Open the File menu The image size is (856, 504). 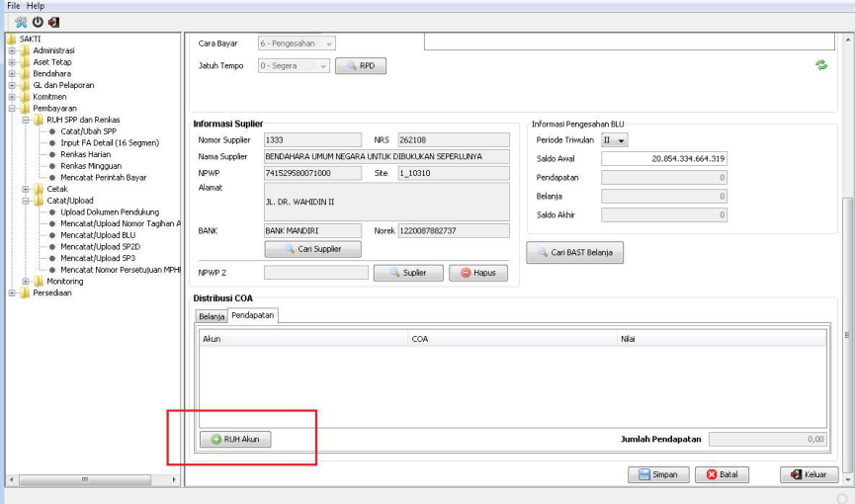pyautogui.click(x=14, y=6)
